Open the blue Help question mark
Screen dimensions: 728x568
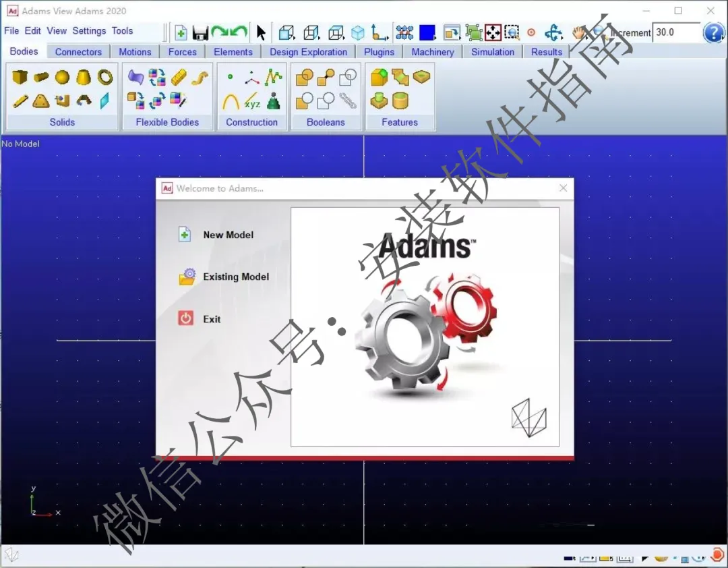coord(713,32)
